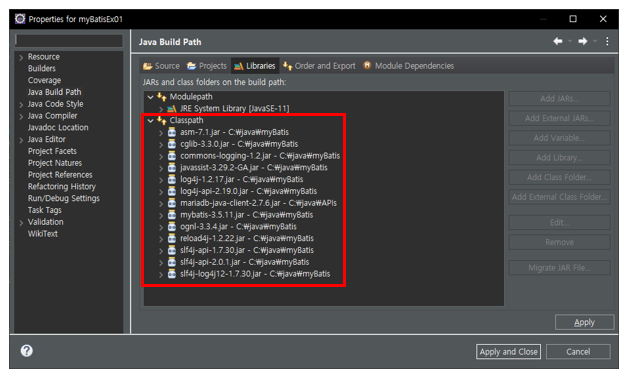Viewport: 627px width, 376px height.
Task: Click the Migrate JAR File... button
Action: click(x=559, y=268)
